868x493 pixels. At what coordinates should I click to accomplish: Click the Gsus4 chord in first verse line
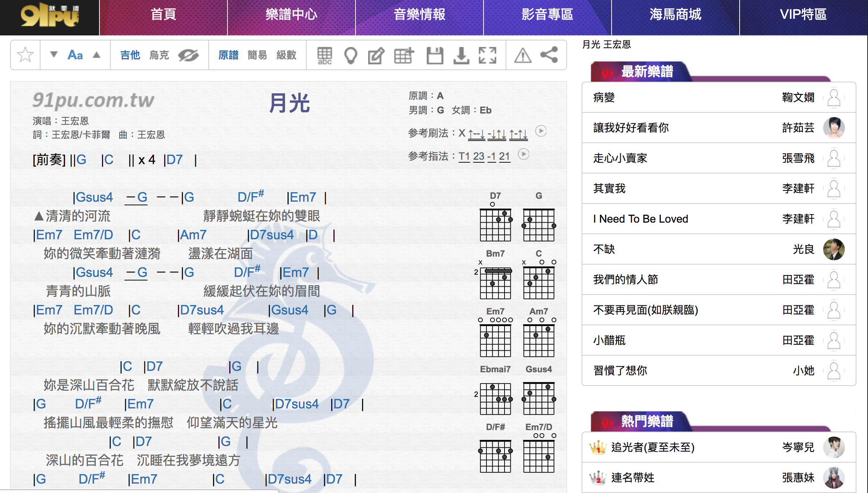[x=94, y=197]
